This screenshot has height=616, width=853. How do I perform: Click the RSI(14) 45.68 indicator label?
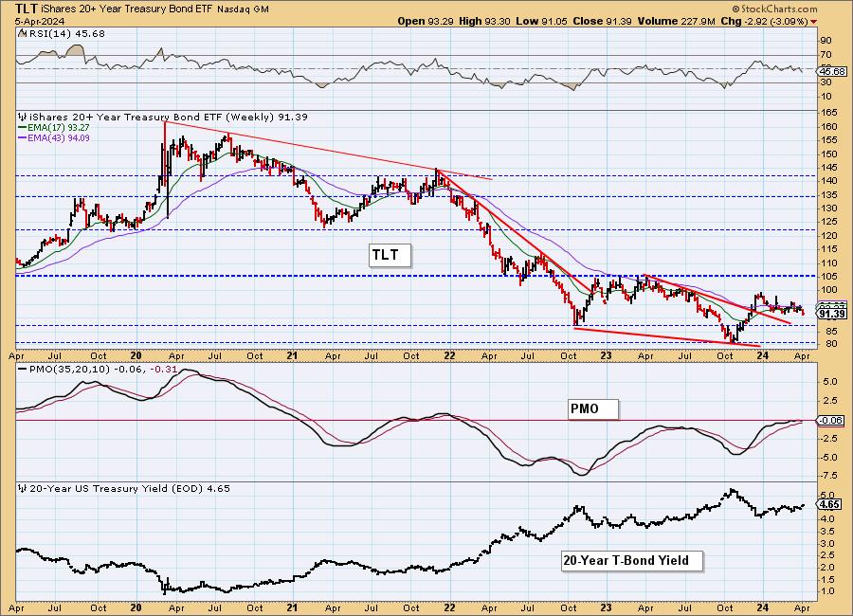tap(62, 33)
